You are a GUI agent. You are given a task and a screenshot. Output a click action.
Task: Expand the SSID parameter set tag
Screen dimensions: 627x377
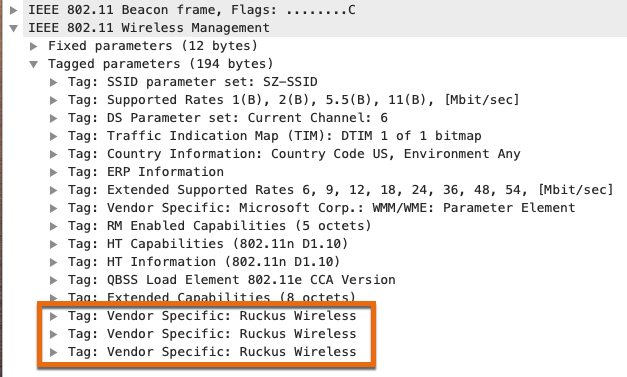click(x=53, y=82)
